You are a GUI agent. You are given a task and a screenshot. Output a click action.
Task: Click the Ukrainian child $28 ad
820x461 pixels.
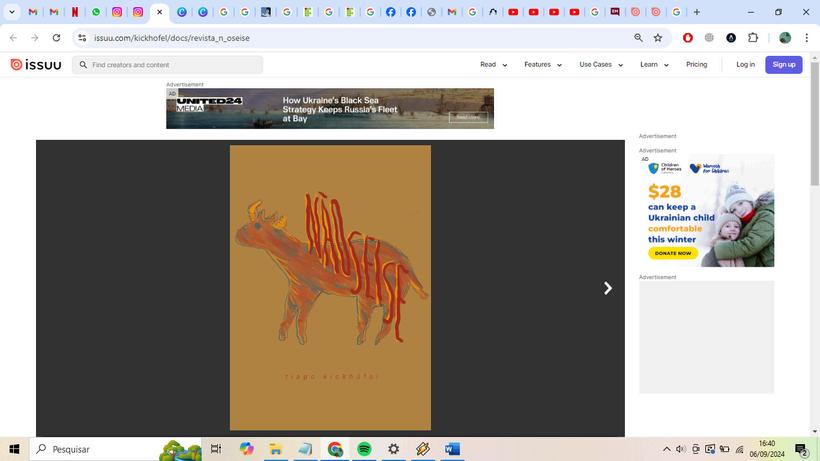707,211
